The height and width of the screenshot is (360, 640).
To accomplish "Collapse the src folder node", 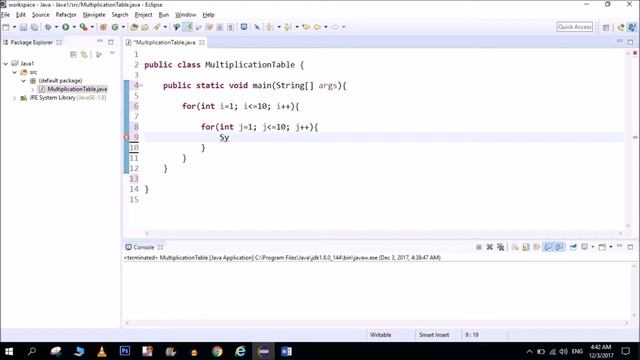I will [x=15, y=72].
